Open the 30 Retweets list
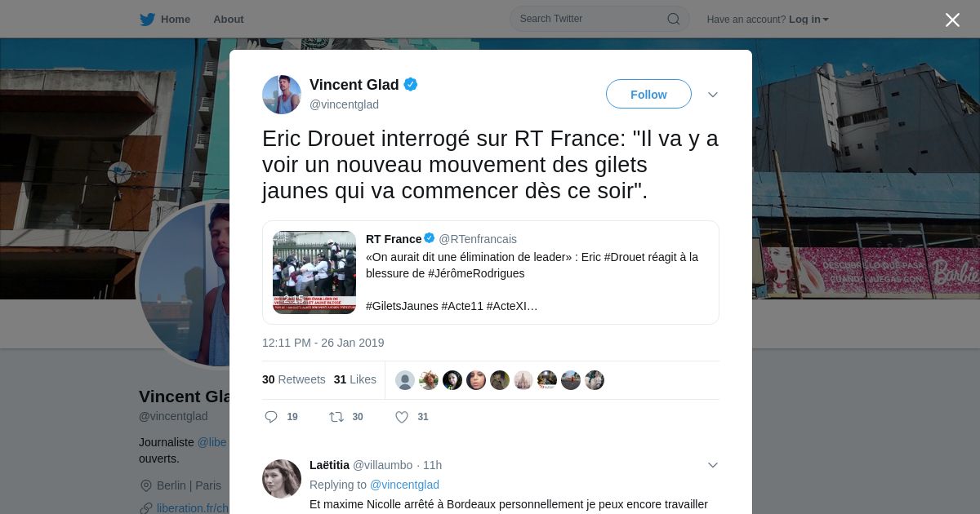980x514 pixels. click(x=294, y=379)
